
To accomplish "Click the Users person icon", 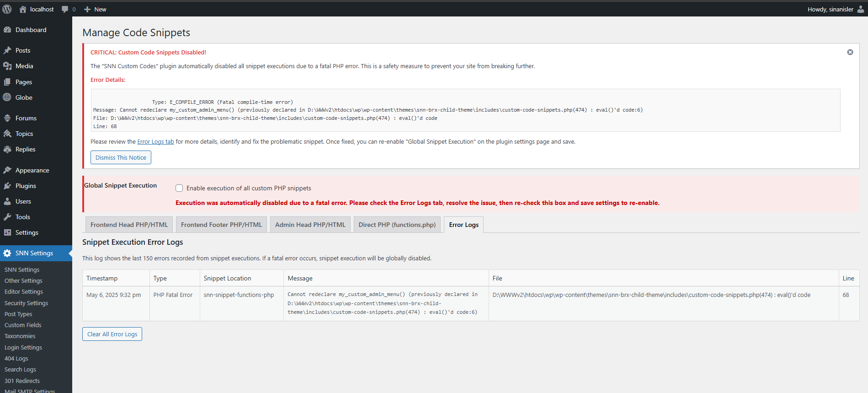I will tap(7, 201).
